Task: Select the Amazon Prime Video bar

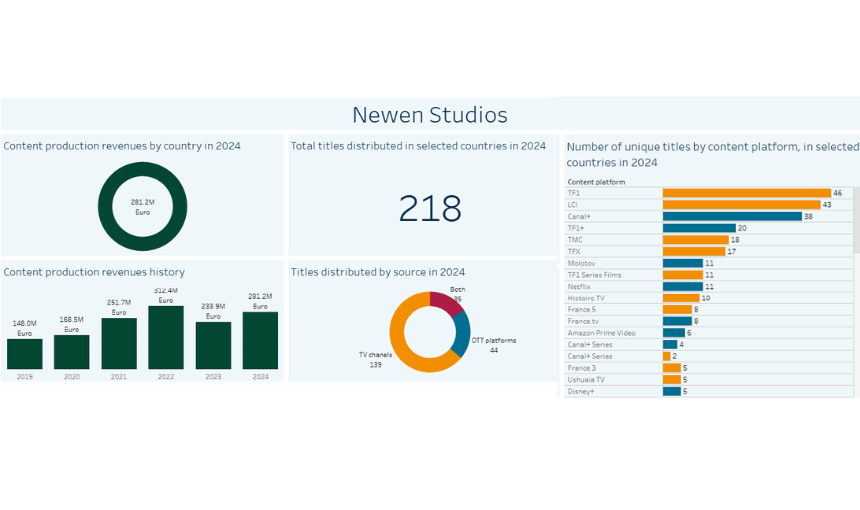Action: point(673,333)
